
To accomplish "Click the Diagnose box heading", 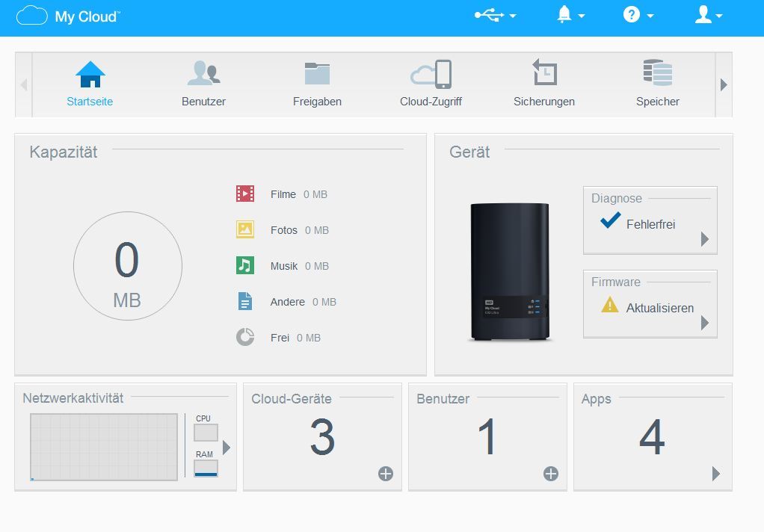I will point(617,198).
